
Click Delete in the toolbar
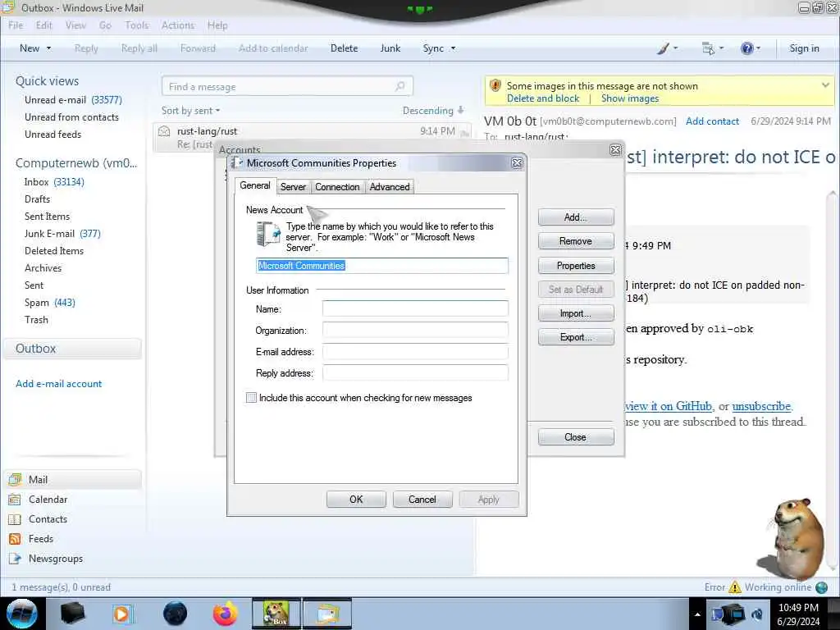344,48
